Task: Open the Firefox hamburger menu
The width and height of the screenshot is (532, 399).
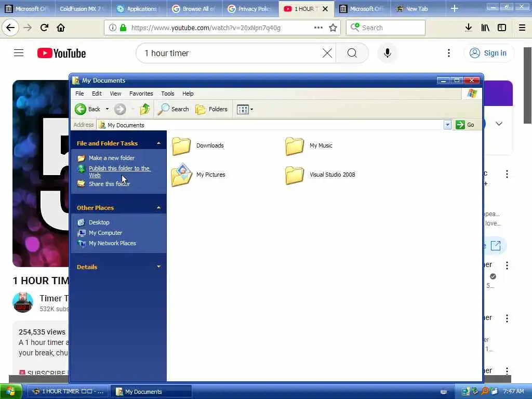Action: coord(522,28)
